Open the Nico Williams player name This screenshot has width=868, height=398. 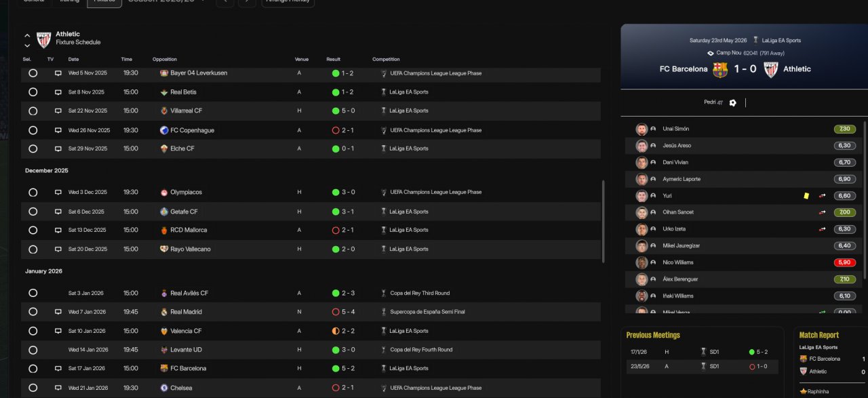point(677,262)
